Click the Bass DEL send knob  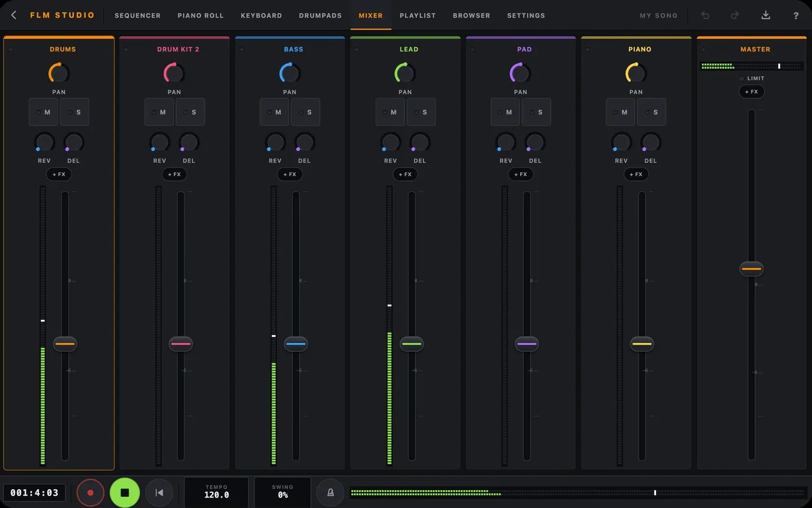pos(305,142)
